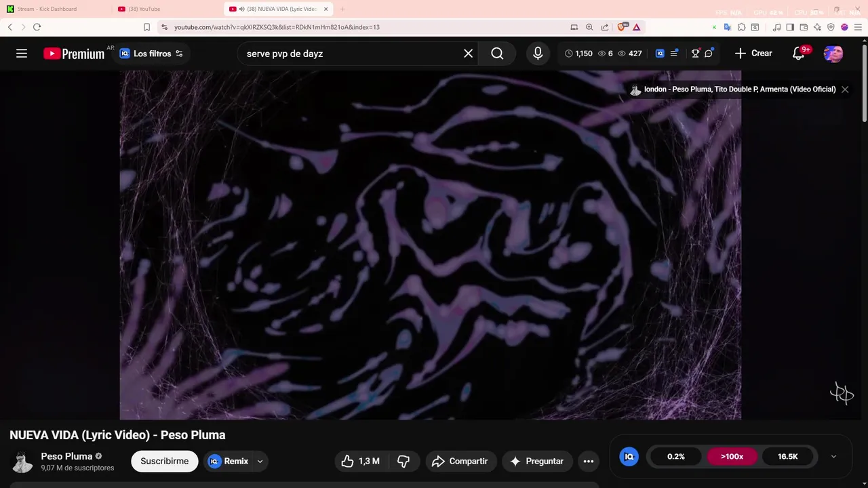Image resolution: width=868 pixels, height=488 pixels.
Task: Open the YouTube hamburger guide menu
Action: (x=22, y=54)
